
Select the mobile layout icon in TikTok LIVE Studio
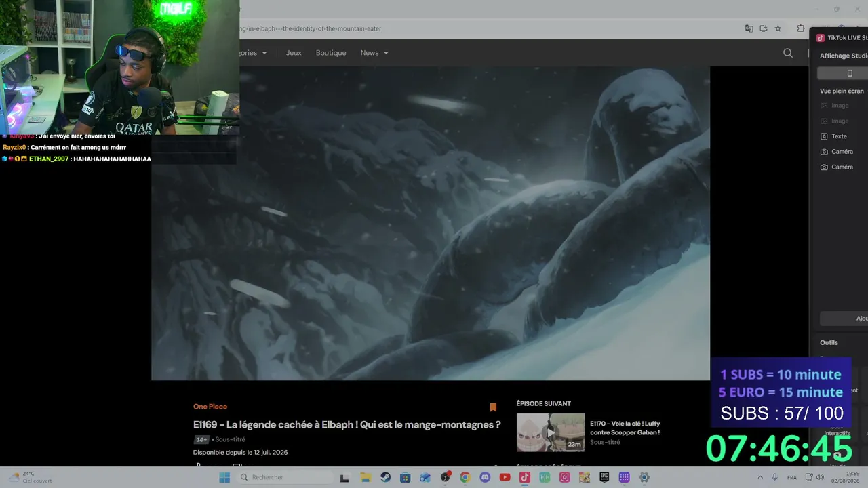(x=850, y=73)
